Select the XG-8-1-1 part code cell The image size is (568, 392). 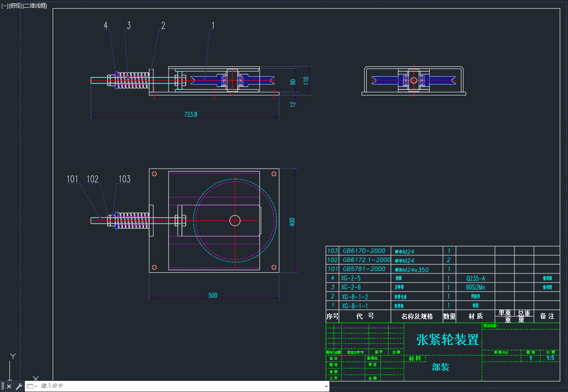pyautogui.click(x=355, y=306)
